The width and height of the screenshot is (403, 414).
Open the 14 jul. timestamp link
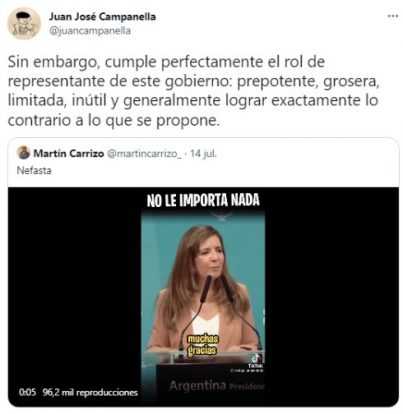coord(203,153)
